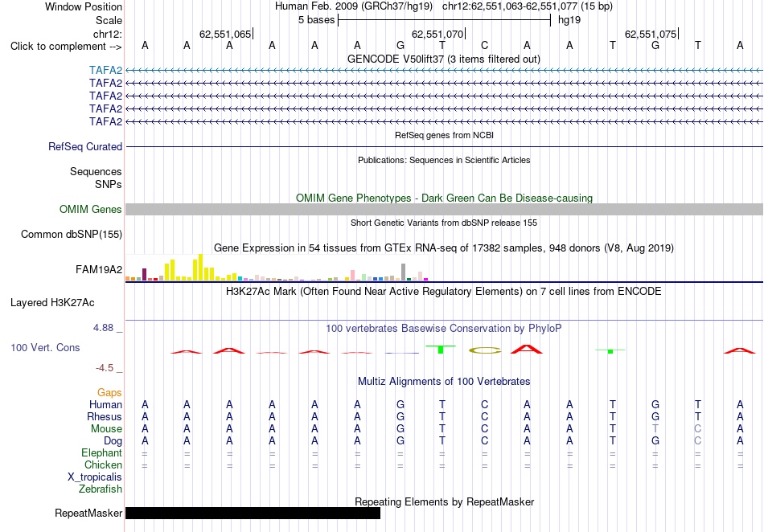Viewport: 764px width, 532px height.
Task: Click the dark purple bar in GTEx chart
Action: 144,275
